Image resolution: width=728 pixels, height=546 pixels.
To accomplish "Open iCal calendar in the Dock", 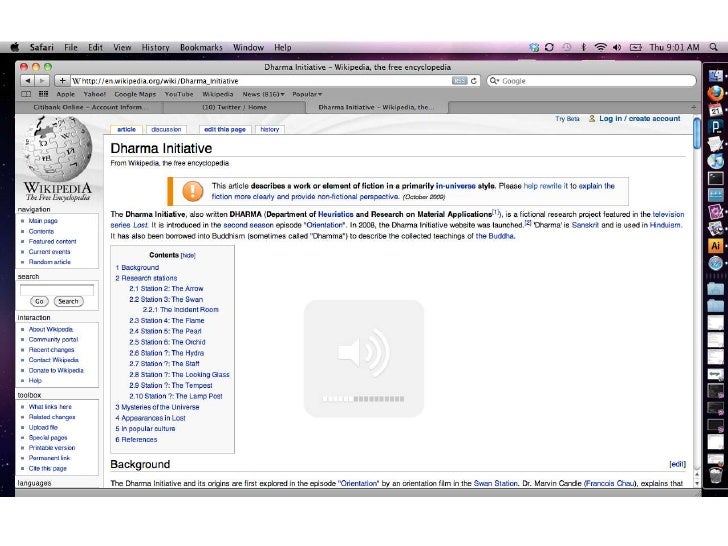I will tap(715, 110).
